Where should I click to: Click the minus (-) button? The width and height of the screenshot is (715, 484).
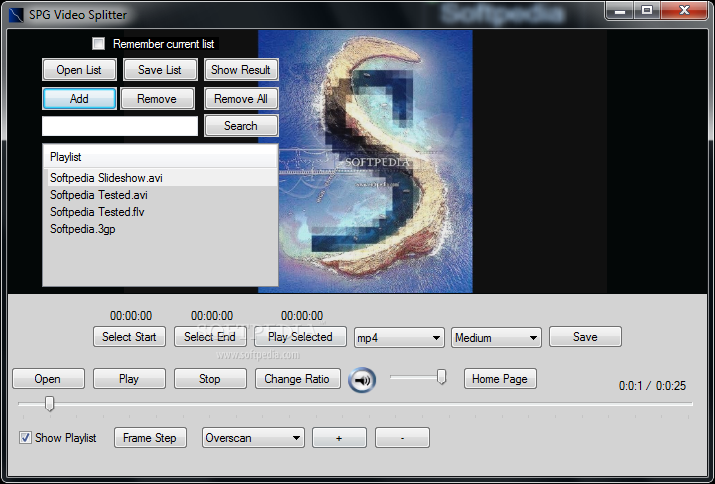[402, 438]
